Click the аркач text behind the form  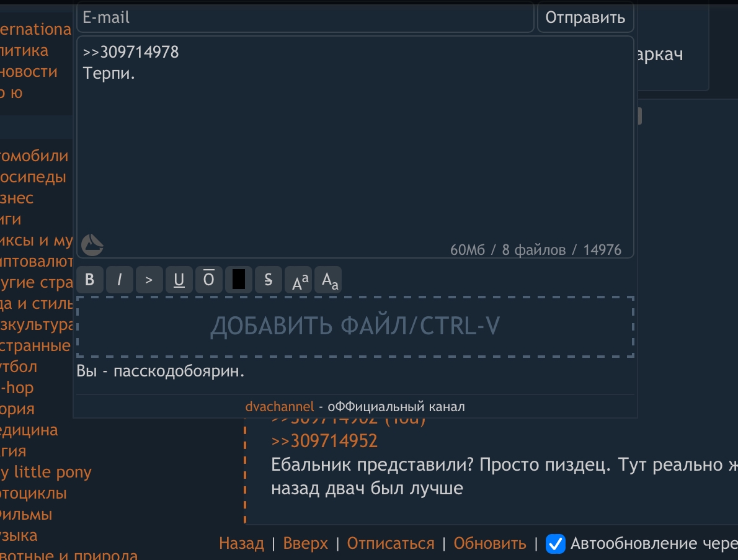tap(660, 55)
